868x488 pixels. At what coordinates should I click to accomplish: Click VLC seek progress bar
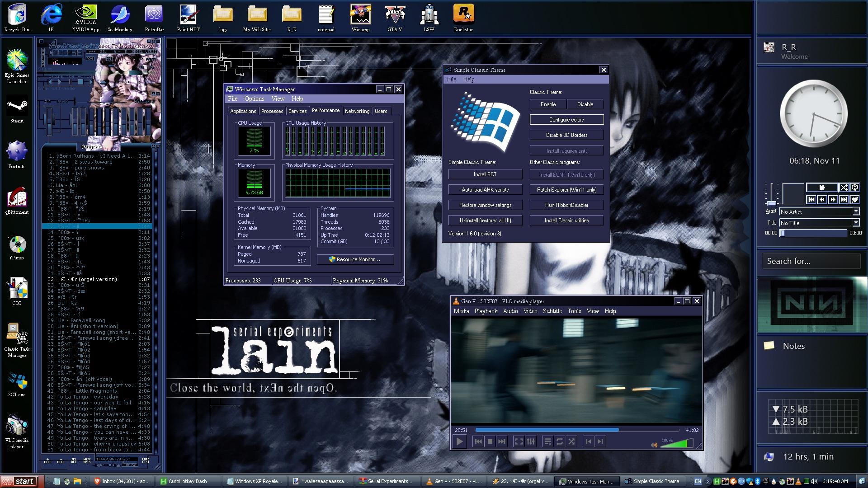[576, 430]
